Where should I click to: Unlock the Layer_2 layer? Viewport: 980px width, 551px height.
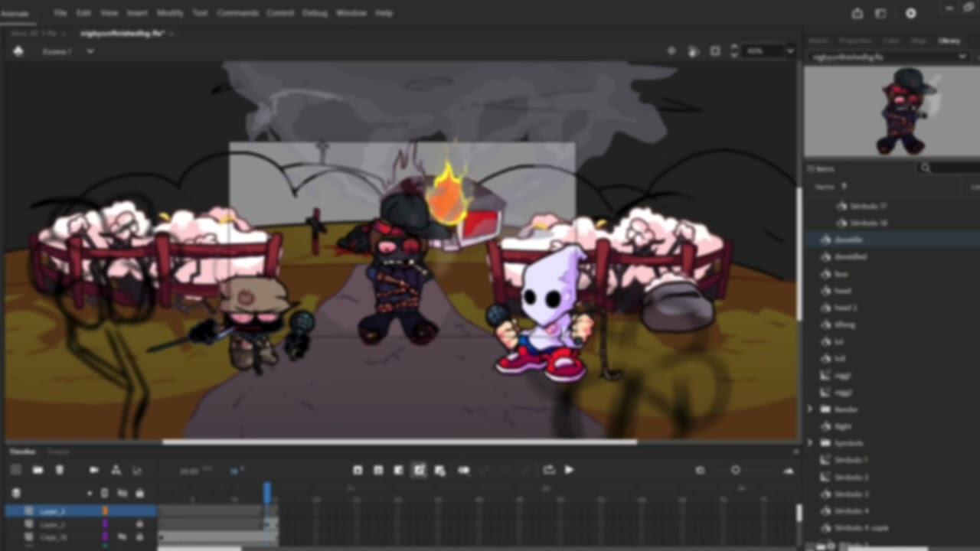click(x=139, y=524)
